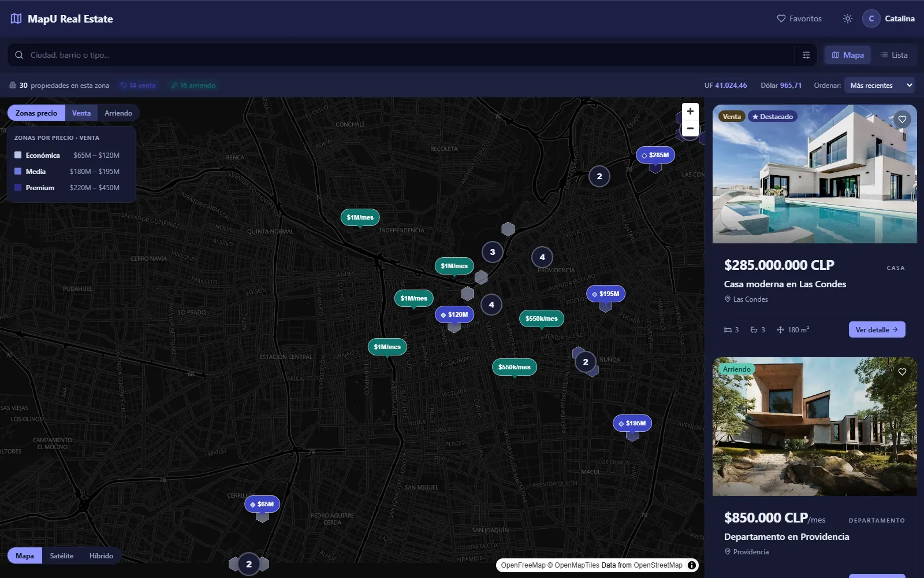Screen dimensions: 924x578
Task: Open the OpenFreeMap attribution link
Action: (523, 565)
